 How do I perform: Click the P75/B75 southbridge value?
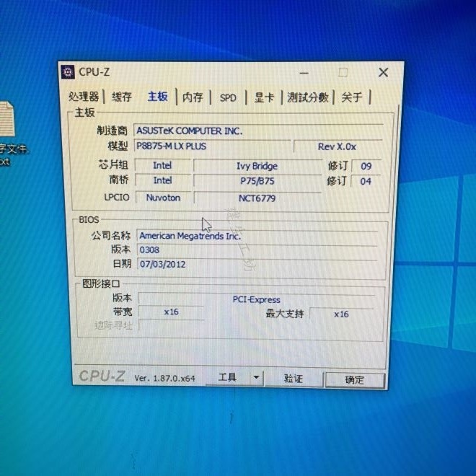pyautogui.click(x=257, y=181)
